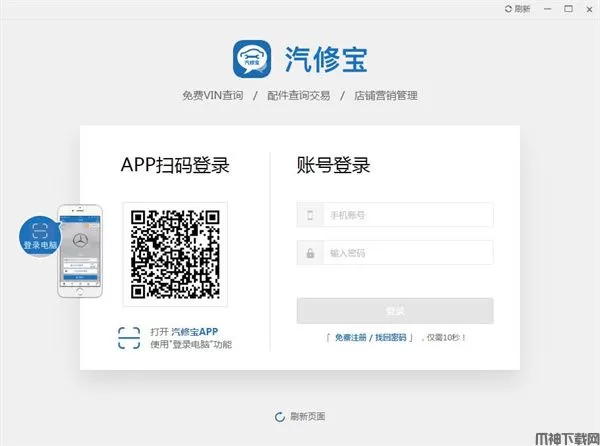Click the 配件查询交易 tagline text
Screen dimensions: 600x446
(x=298, y=95)
